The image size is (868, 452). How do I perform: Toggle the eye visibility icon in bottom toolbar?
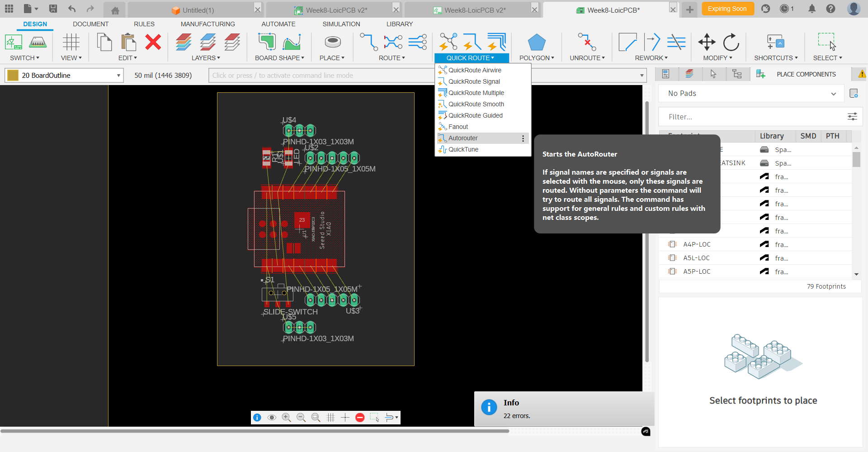(x=272, y=418)
